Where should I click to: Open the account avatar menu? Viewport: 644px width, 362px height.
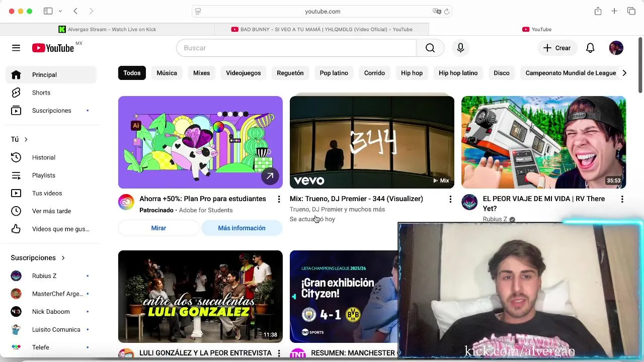(616, 48)
